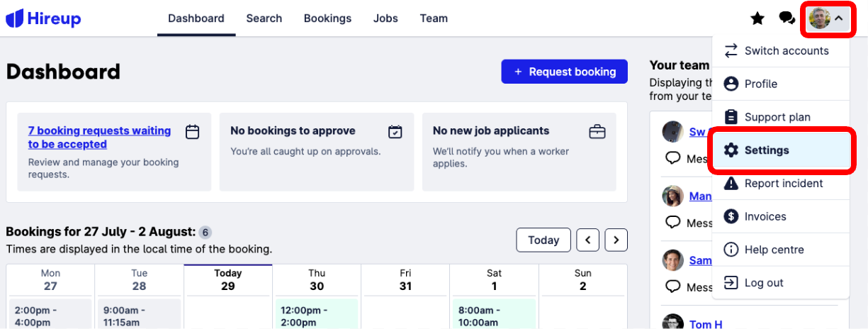The height and width of the screenshot is (329, 868).
Task: Select Sun 2 column header
Action: (582, 279)
